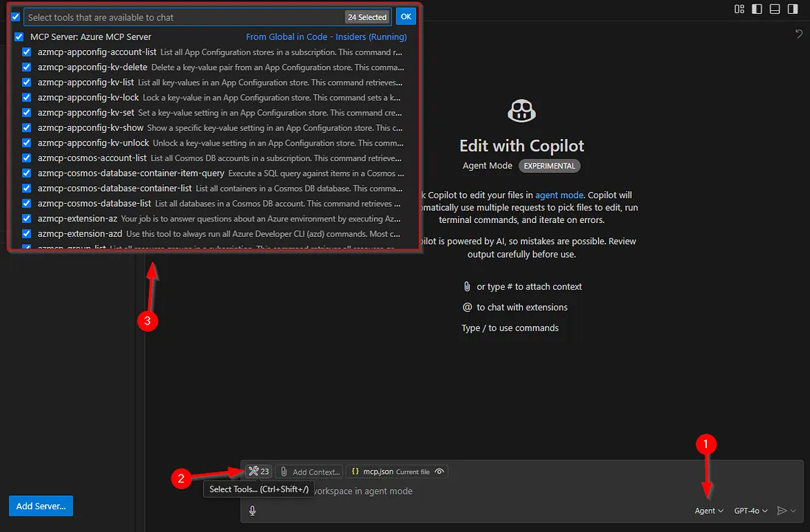This screenshot has width=810, height=532.
Task: Uncheck the azmcp-extension-az checkbox
Action: [27, 219]
